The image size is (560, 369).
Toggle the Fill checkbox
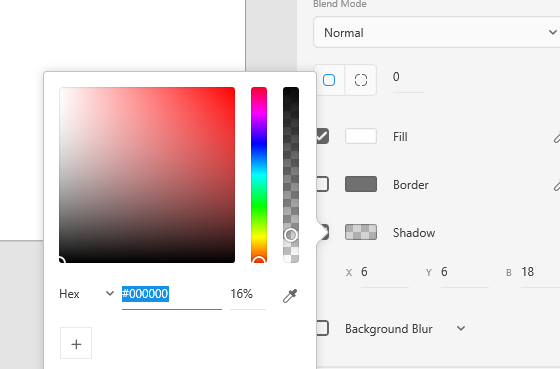322,136
